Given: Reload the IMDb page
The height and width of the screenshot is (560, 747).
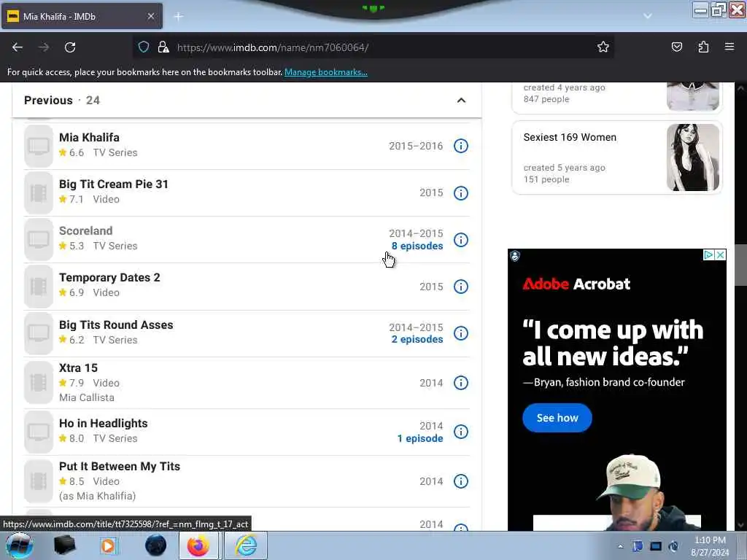Looking at the screenshot, I should click(x=70, y=47).
